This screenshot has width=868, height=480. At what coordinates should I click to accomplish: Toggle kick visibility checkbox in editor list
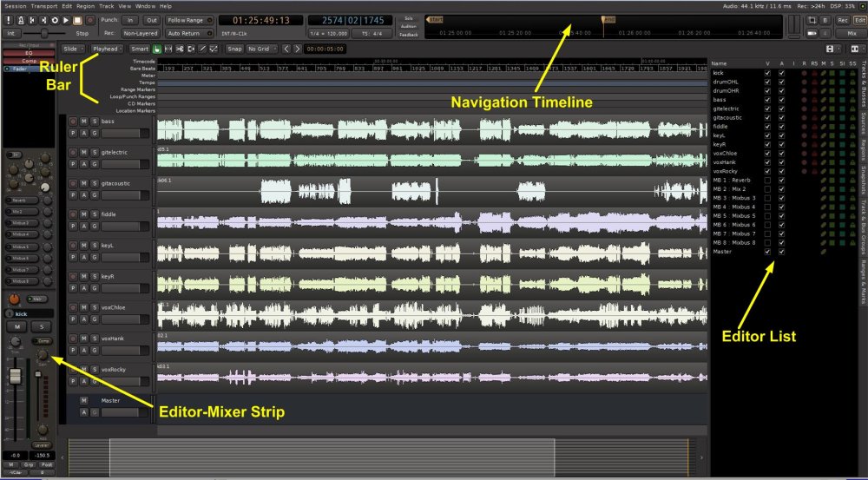pos(767,73)
